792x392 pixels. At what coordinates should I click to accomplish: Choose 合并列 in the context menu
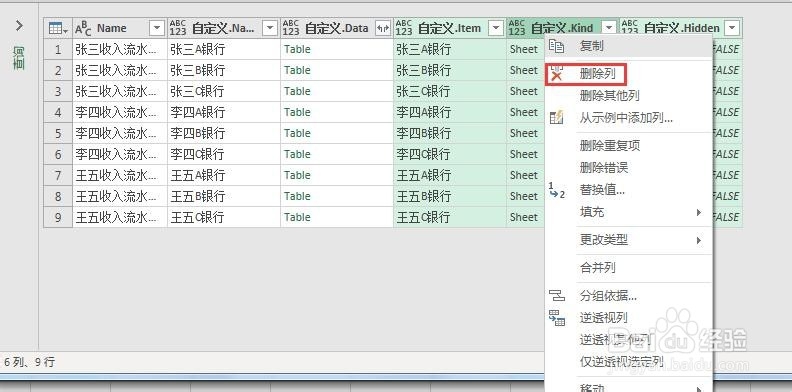tap(628, 268)
